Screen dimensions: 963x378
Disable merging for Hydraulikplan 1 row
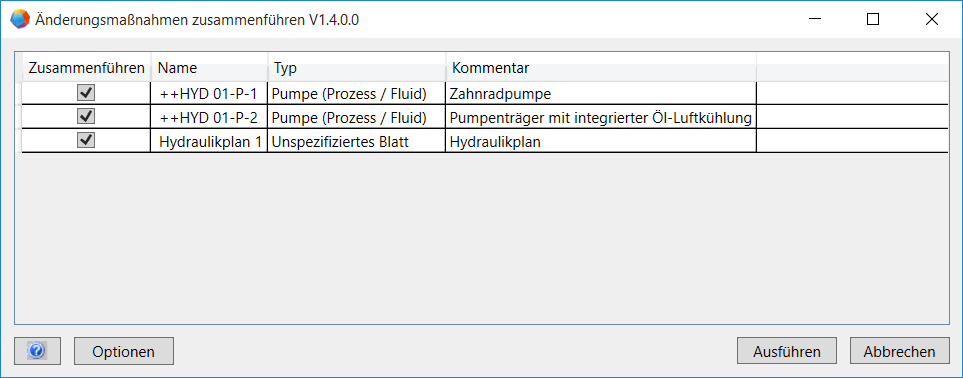(86, 141)
